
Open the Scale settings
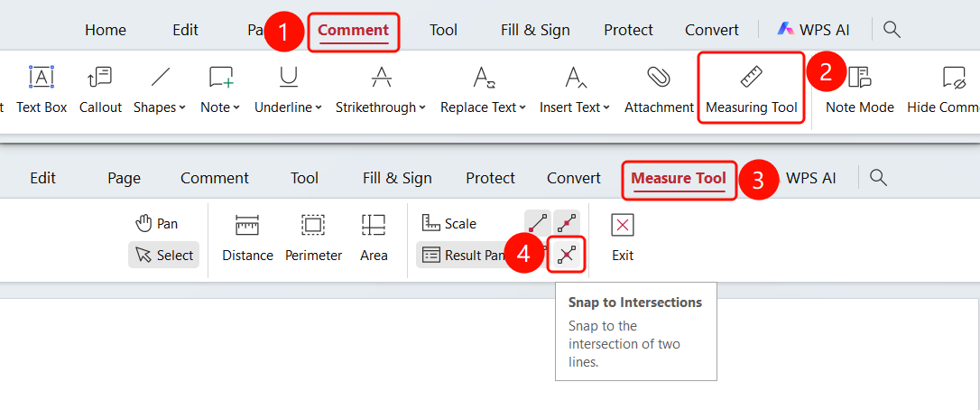pos(448,223)
